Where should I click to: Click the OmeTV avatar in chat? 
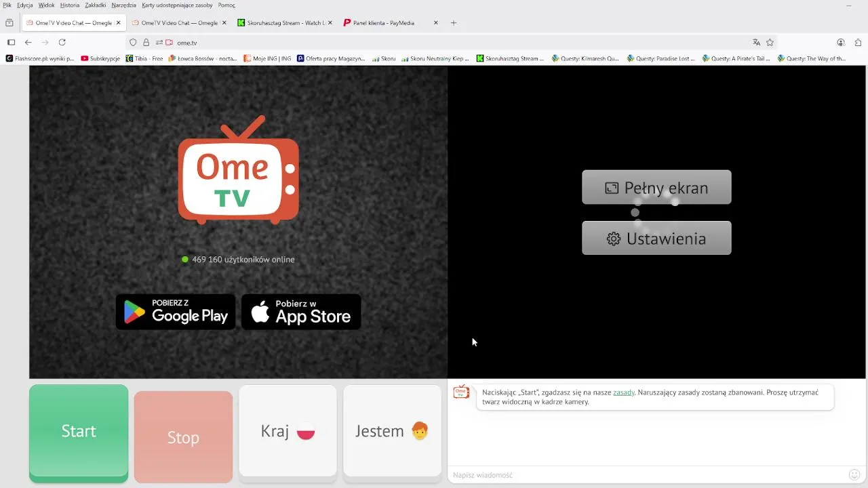(x=461, y=392)
